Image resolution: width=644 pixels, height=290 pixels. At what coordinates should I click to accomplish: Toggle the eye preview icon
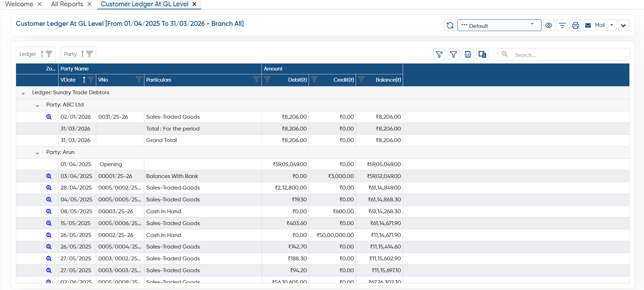pos(549,25)
